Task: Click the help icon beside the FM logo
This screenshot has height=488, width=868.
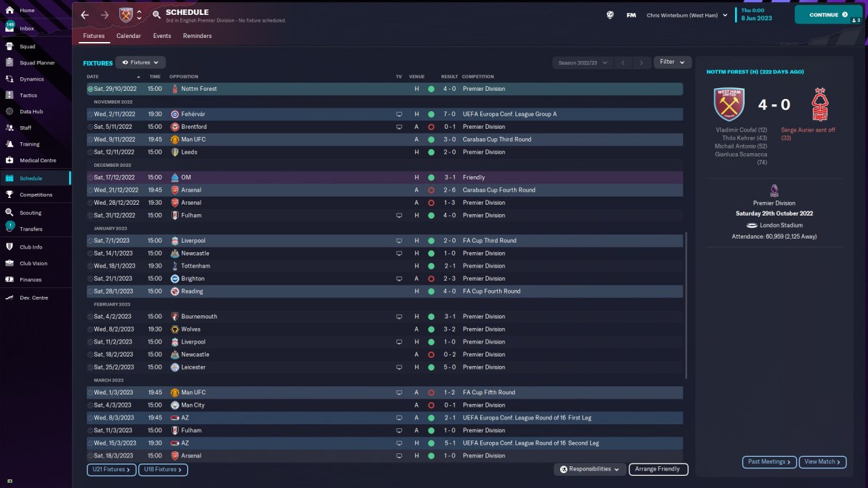Action: click(610, 15)
